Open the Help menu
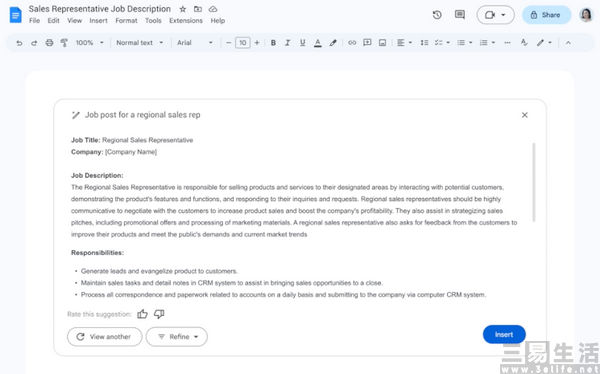This screenshot has height=374, width=600. coord(218,21)
